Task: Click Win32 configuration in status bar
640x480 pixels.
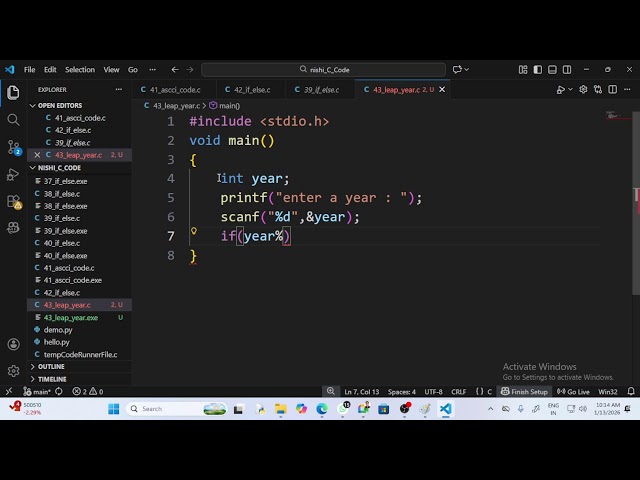Action: click(608, 391)
